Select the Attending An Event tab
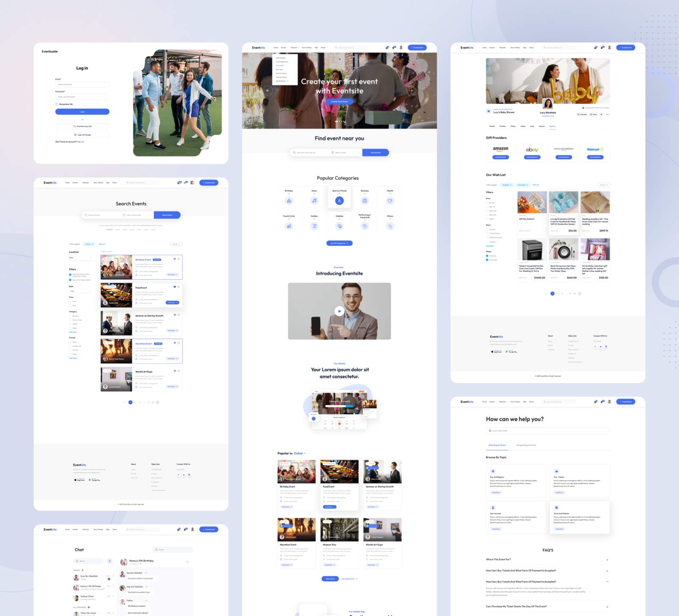 [497, 445]
